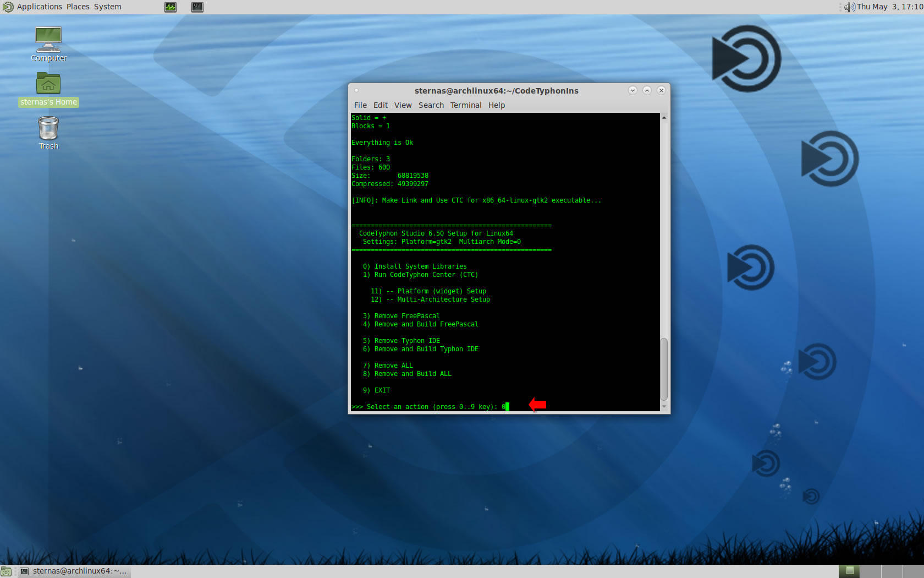Viewport: 924px width, 578px height.
Task: Click the 'Select an action' prompt line
Action: (x=430, y=407)
